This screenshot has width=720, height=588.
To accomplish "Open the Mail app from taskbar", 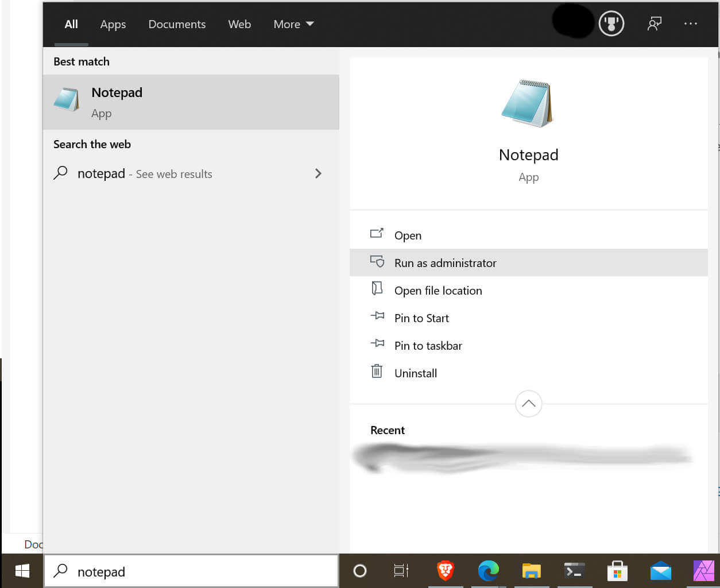I will (x=661, y=571).
